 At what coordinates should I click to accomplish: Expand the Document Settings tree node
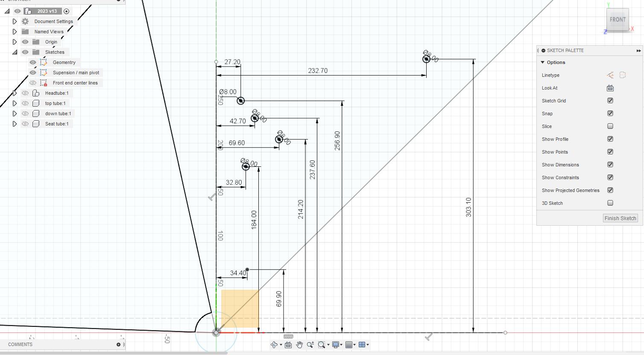click(x=15, y=21)
